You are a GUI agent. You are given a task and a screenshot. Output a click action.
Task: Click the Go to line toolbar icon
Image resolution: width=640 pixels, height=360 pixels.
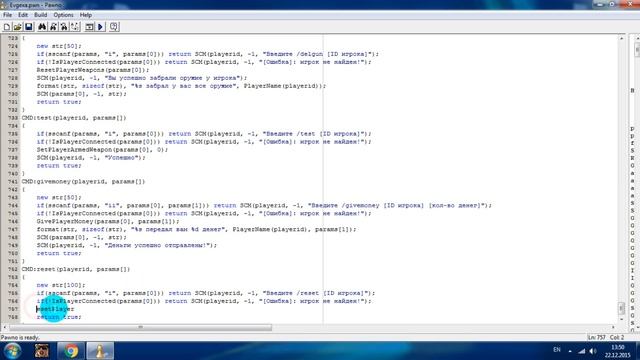(x=75, y=27)
